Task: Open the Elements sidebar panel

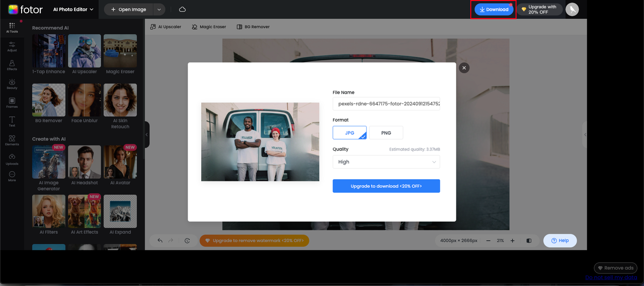Action: (x=12, y=140)
